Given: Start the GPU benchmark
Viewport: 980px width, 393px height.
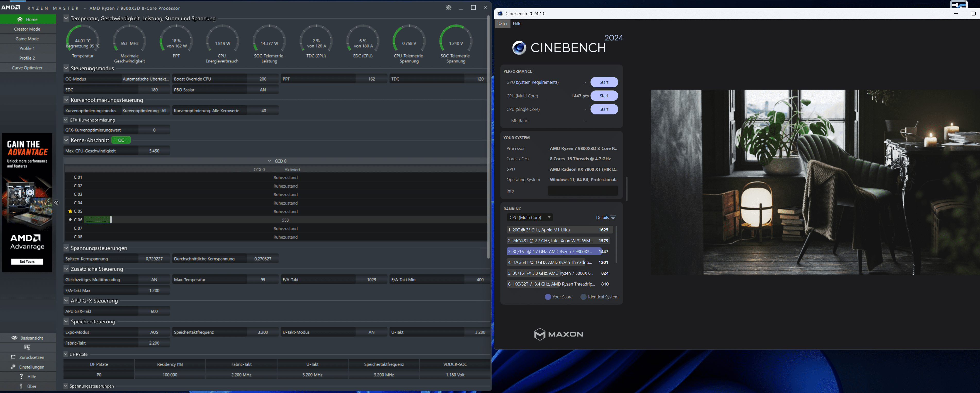Looking at the screenshot, I should [x=604, y=82].
